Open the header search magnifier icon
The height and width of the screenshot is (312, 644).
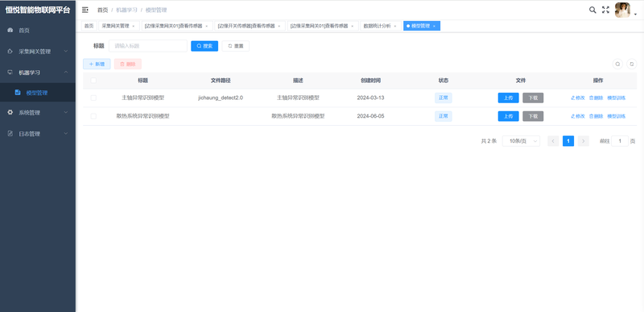pyautogui.click(x=592, y=10)
